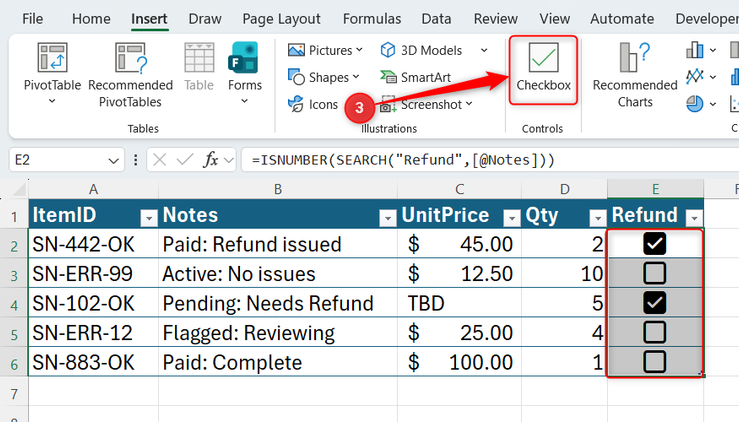The width and height of the screenshot is (739, 422).
Task: Select cell "Pending: Needs Refund"
Action: (278, 303)
